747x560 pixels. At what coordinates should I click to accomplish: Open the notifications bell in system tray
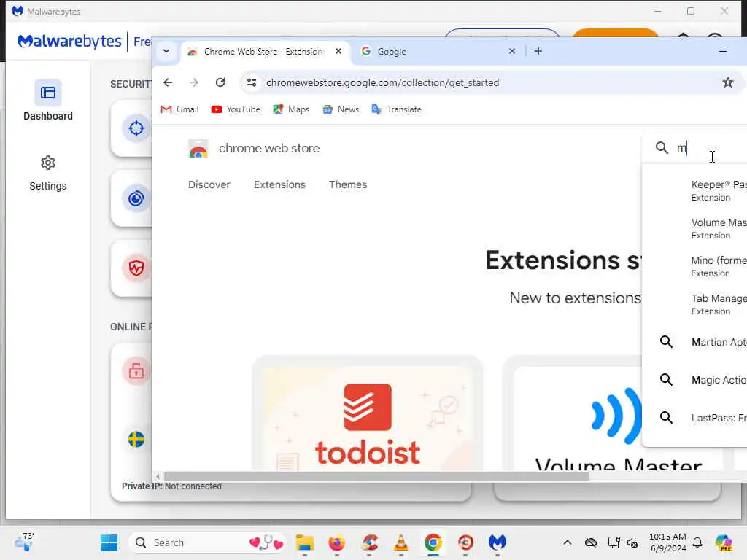click(x=697, y=542)
